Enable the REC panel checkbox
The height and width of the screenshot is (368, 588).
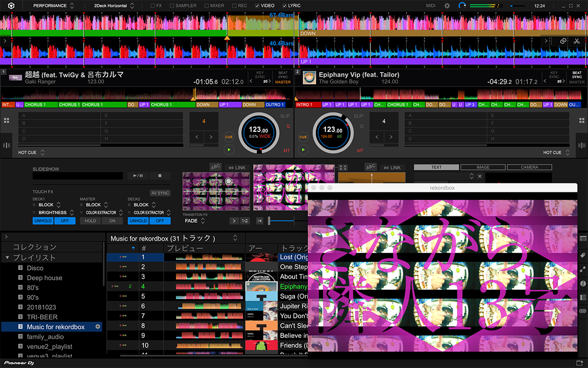pos(234,6)
